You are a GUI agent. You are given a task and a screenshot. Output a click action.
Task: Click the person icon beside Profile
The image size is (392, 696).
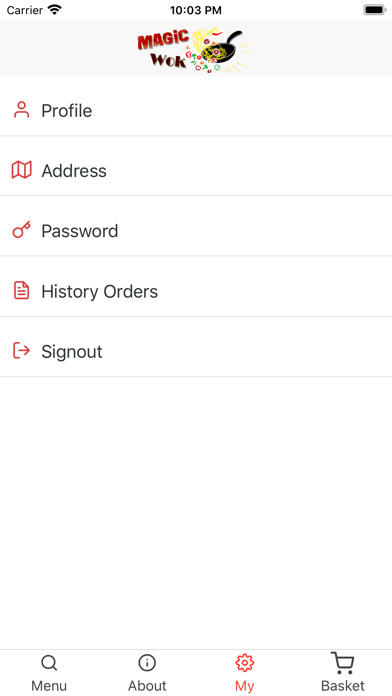click(21, 110)
